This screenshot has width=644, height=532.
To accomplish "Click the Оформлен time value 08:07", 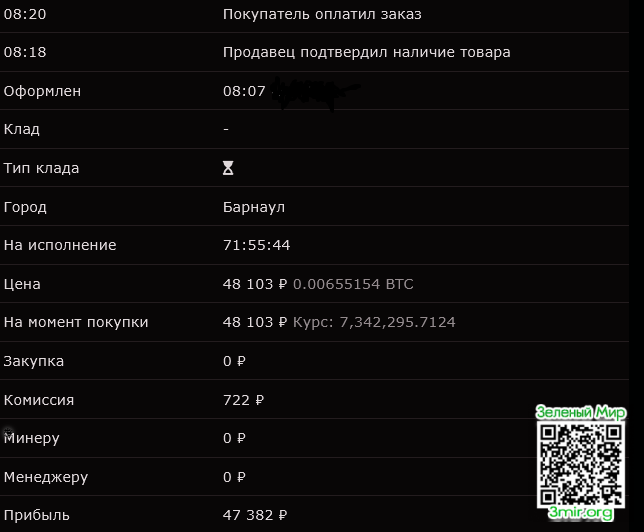I will click(x=244, y=91).
